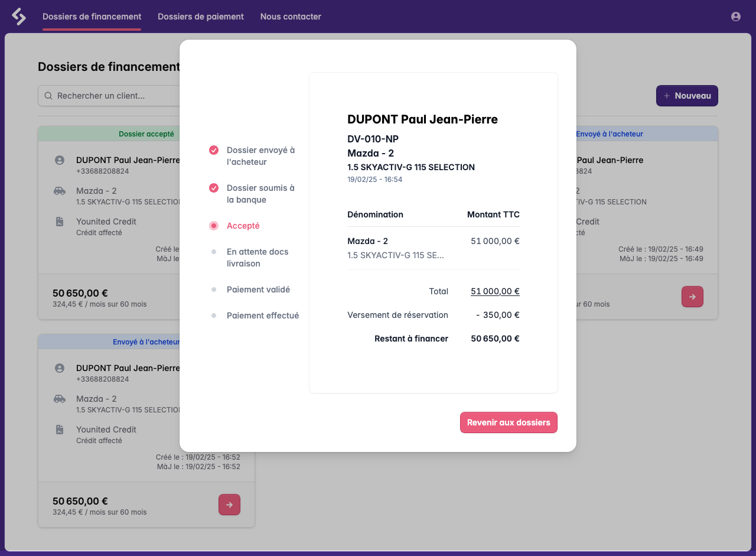Click the right-side card's red arrow icon
The image size is (756, 556).
pos(692,297)
